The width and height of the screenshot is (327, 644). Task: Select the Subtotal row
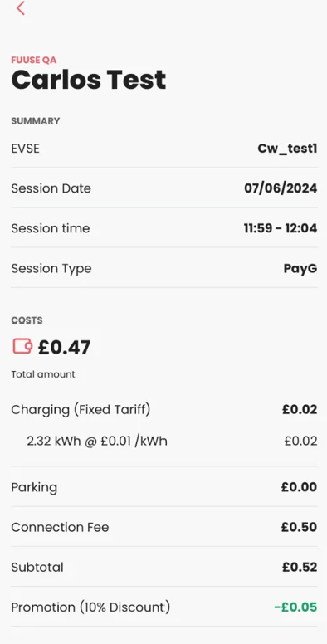[163, 567]
